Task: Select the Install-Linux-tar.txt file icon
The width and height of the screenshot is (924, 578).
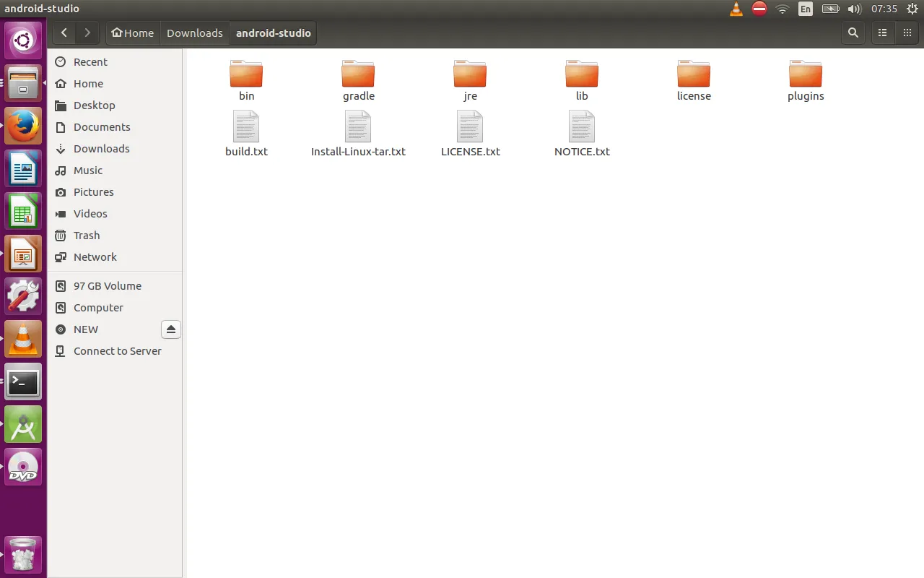Action: (x=358, y=126)
